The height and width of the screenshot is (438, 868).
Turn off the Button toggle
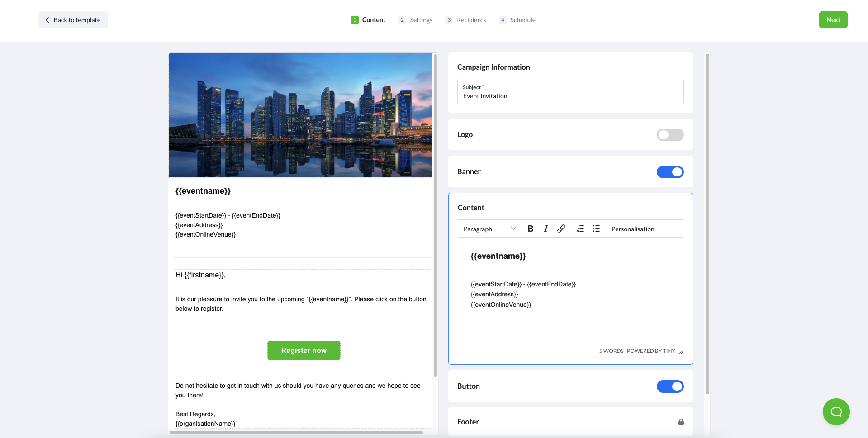coord(670,386)
